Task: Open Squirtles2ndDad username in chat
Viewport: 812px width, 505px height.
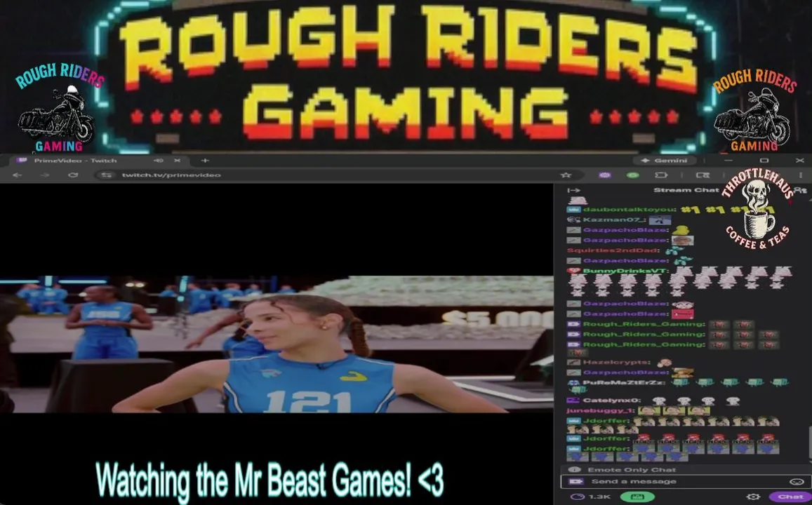Action: click(613, 250)
